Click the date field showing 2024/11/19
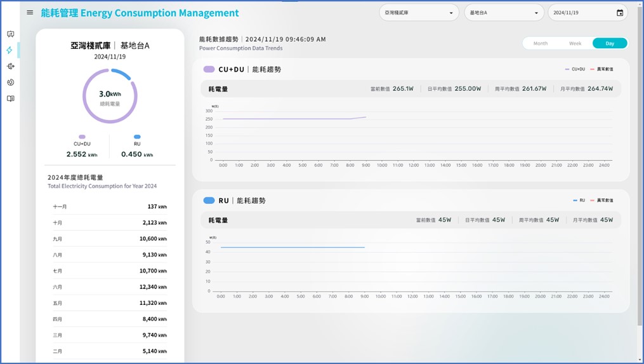The width and height of the screenshot is (644, 364). (581, 13)
